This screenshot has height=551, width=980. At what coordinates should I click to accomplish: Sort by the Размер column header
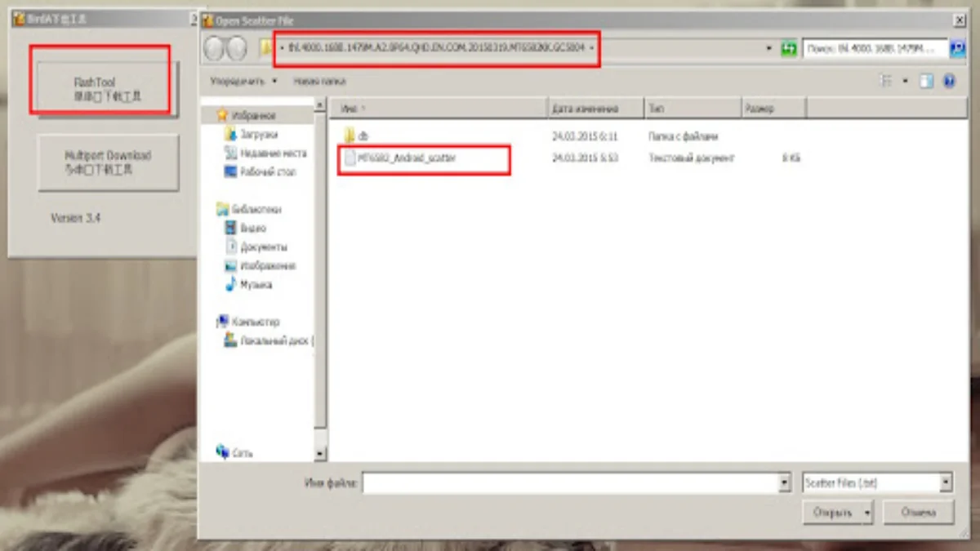(x=773, y=108)
